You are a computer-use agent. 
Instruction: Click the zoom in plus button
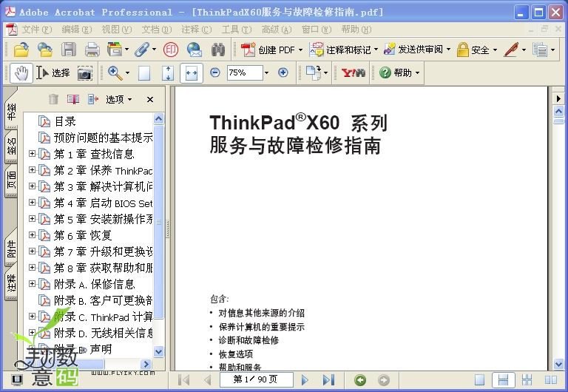283,72
